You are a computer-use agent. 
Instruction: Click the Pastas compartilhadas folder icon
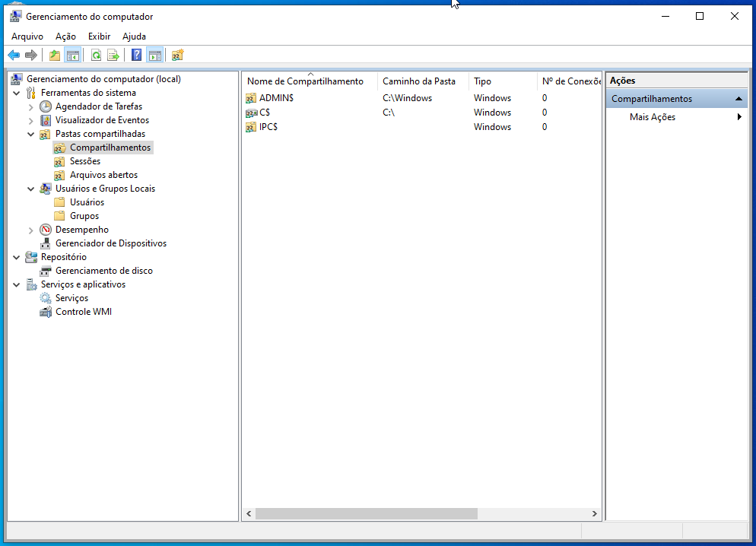(x=46, y=134)
